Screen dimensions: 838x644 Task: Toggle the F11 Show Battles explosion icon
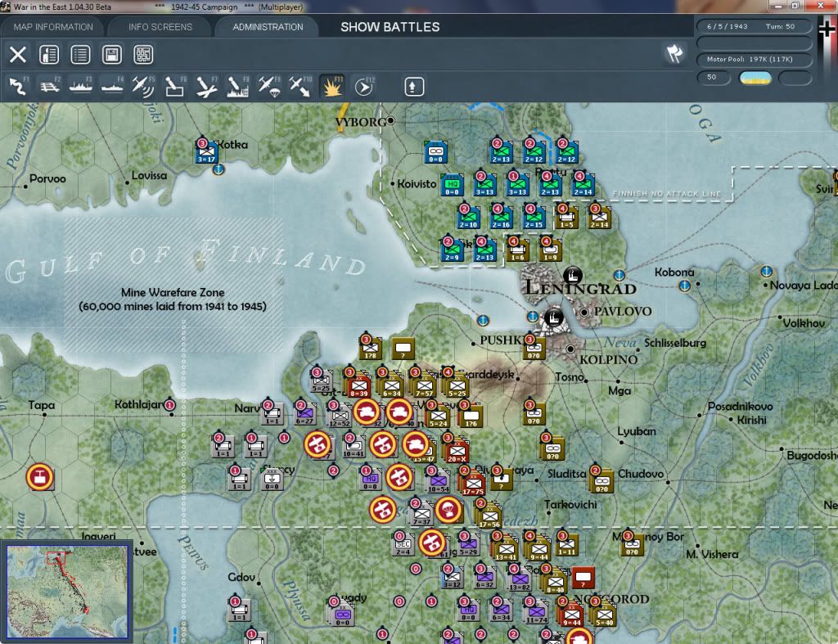click(x=332, y=87)
